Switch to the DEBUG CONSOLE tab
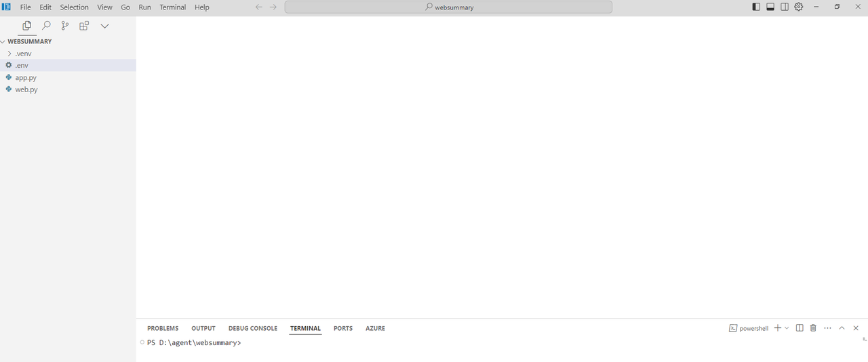 (x=253, y=328)
